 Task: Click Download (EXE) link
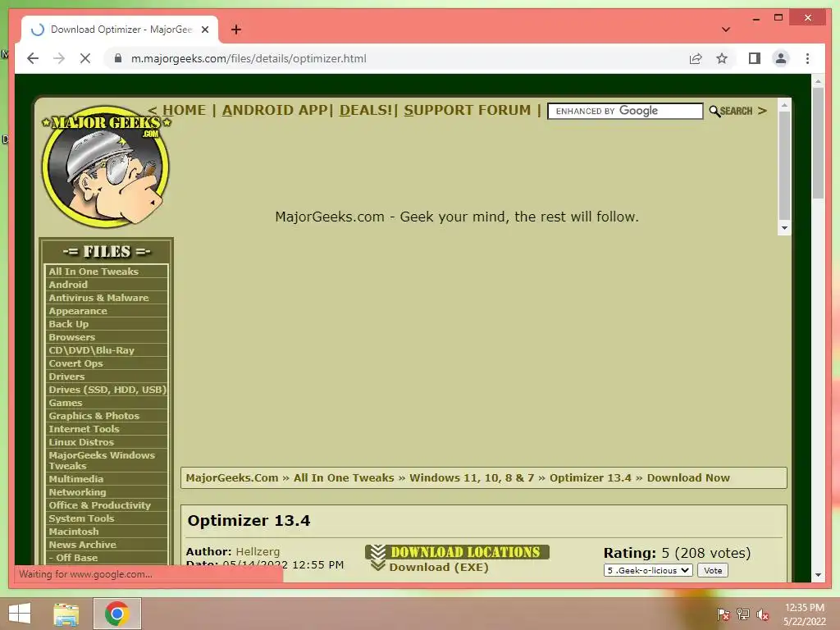click(x=438, y=568)
